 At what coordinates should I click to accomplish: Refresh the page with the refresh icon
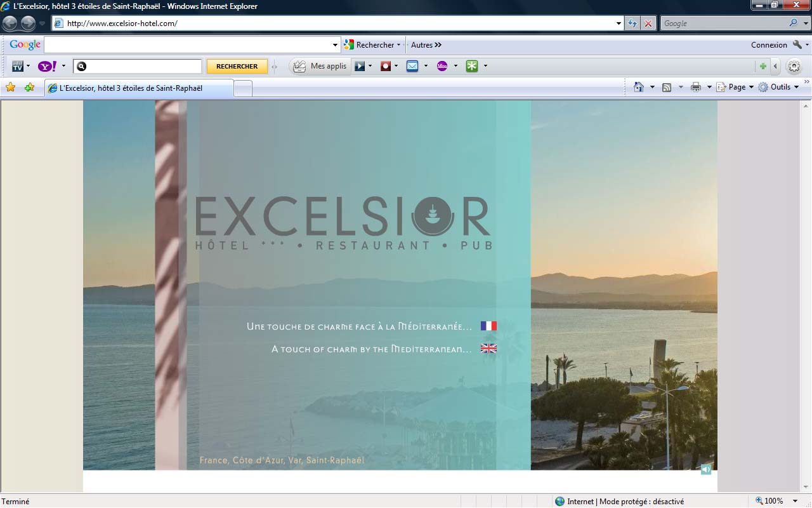(632, 23)
